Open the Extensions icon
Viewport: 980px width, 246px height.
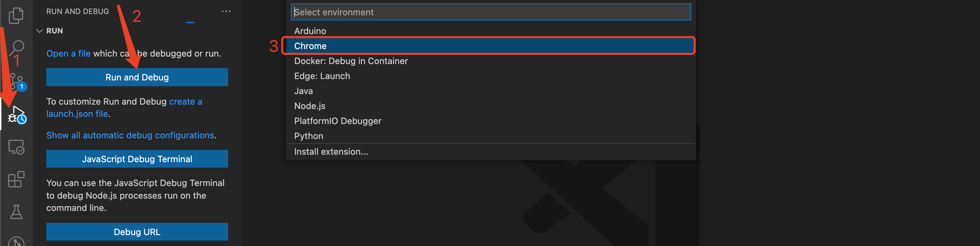click(x=16, y=179)
